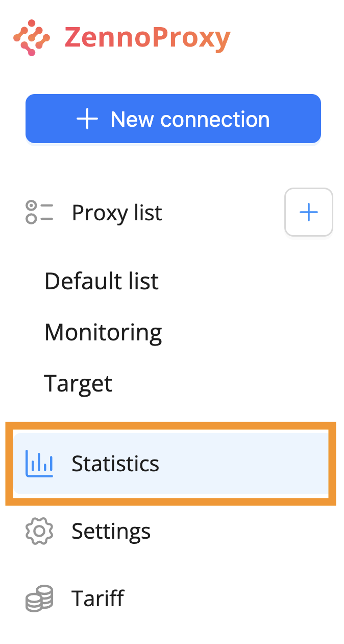Click the Tariff coins icon
The width and height of the screenshot is (344, 644).
click(x=39, y=599)
